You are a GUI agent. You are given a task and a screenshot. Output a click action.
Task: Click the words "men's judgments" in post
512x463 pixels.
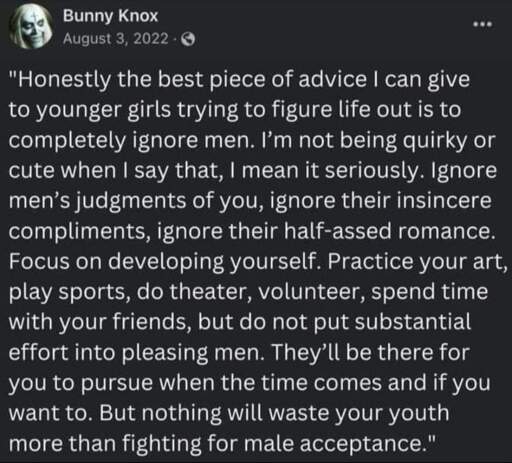[97, 201]
